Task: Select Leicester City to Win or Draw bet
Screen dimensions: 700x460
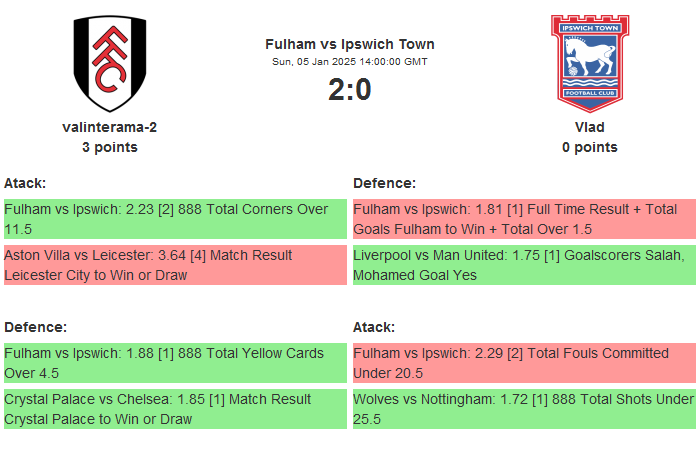Action: (175, 265)
